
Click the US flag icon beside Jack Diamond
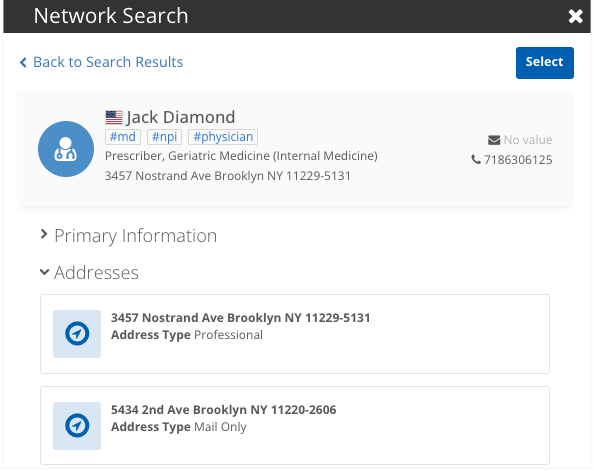pyautogui.click(x=114, y=117)
